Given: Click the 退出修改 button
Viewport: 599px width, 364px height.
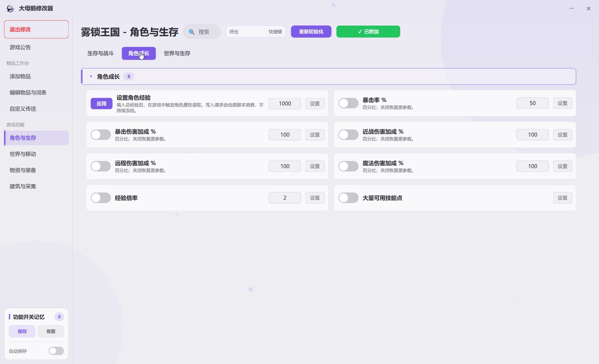Looking at the screenshot, I should pos(36,29).
